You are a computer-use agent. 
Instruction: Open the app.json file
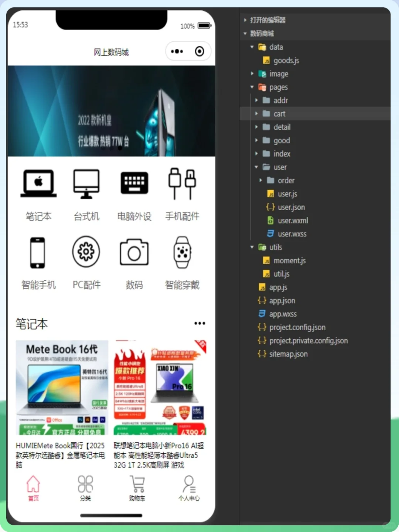tap(282, 300)
